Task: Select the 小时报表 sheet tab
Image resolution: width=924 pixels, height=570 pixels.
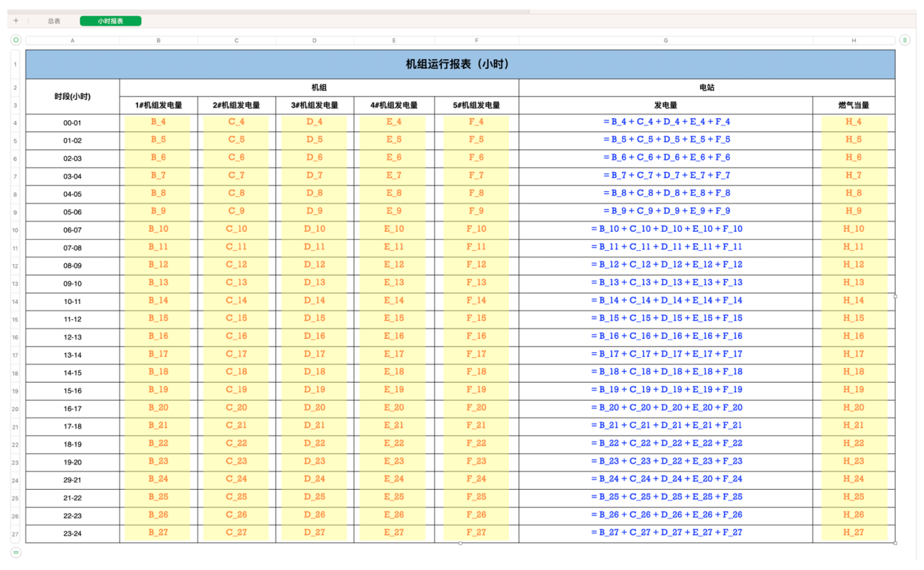Action: (x=110, y=21)
